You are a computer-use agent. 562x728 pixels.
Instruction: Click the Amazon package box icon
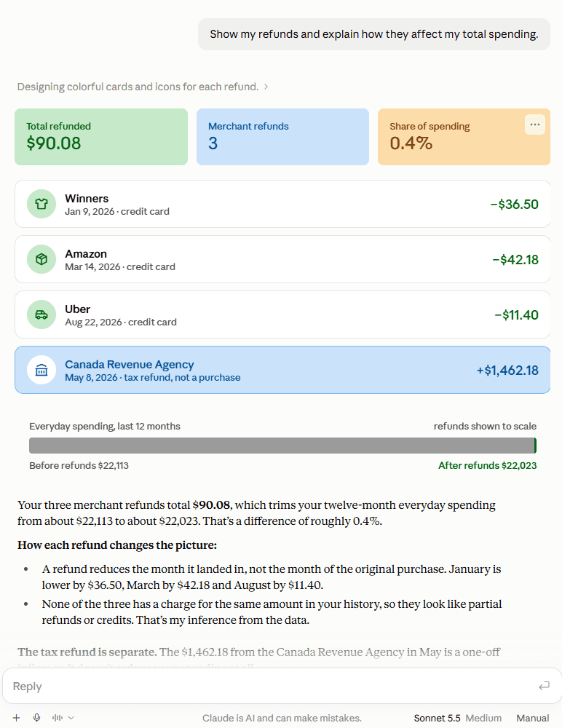tap(41, 259)
